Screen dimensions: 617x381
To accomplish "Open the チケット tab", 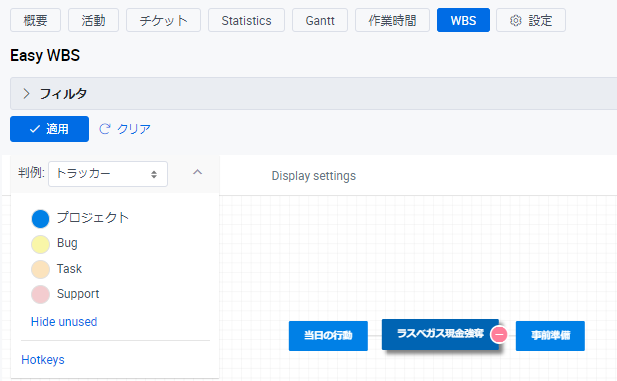I will click(163, 20).
